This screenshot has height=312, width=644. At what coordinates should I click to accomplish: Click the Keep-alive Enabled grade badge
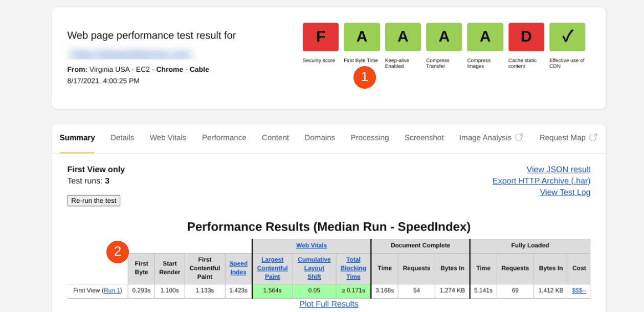[x=403, y=37]
